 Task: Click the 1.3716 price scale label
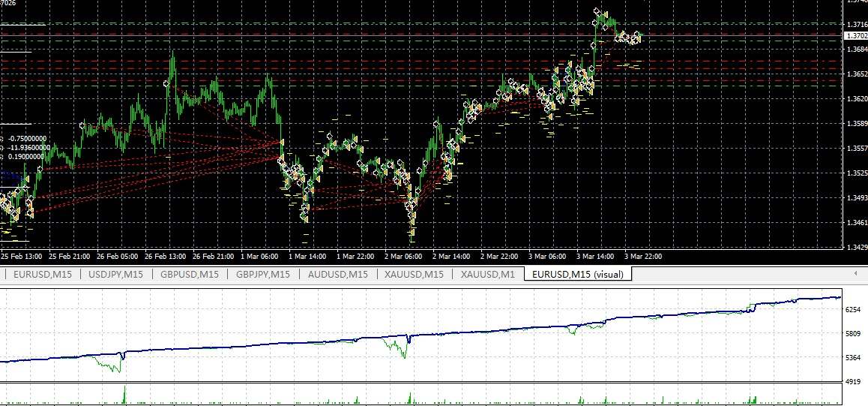point(857,24)
